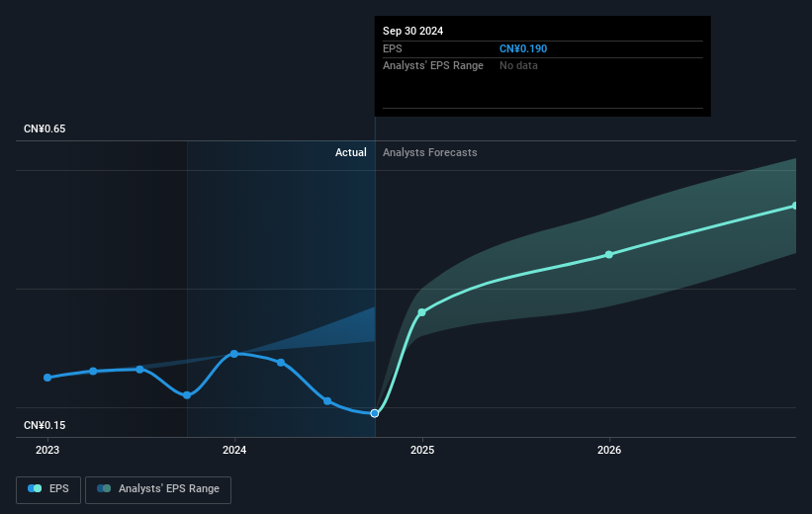Click the 2023 x-axis label

point(47,451)
